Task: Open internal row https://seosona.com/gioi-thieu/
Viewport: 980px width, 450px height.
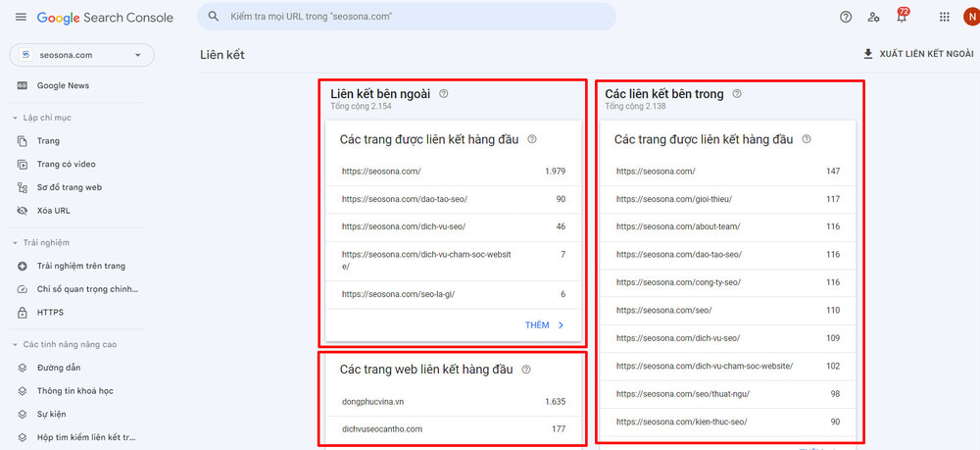Action: click(728, 199)
